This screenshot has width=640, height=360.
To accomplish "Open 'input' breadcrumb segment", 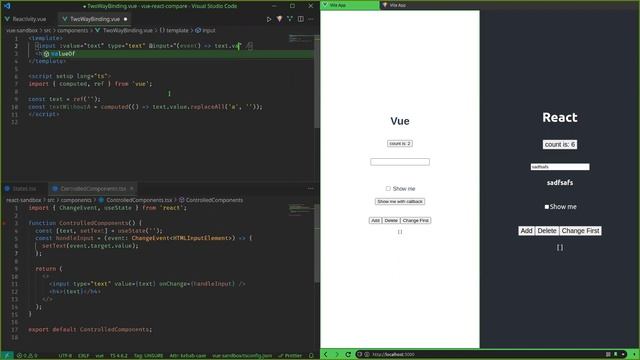I will [x=205, y=30].
